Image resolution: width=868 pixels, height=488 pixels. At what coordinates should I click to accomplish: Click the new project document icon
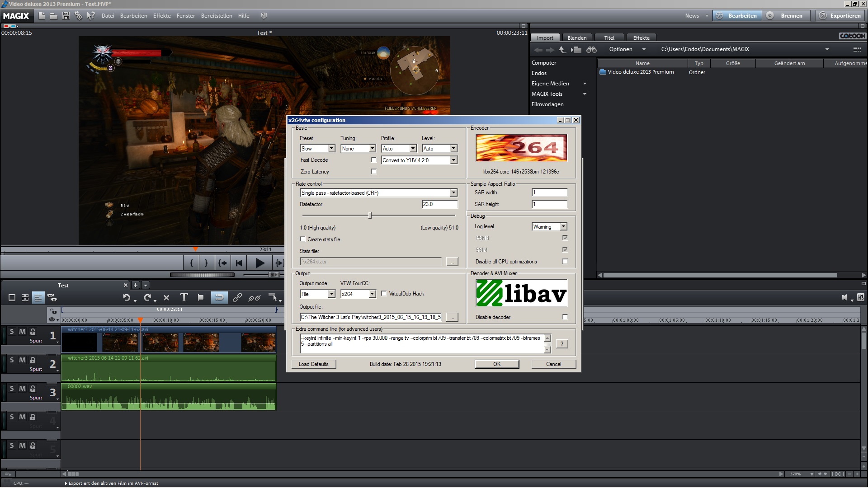click(x=42, y=16)
